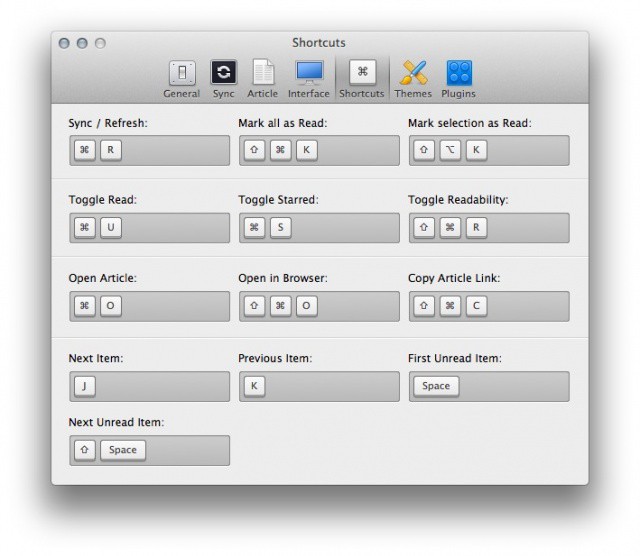The width and height of the screenshot is (640, 556).
Task: Click the Sync / Refresh shortcut field
Action: click(x=149, y=150)
